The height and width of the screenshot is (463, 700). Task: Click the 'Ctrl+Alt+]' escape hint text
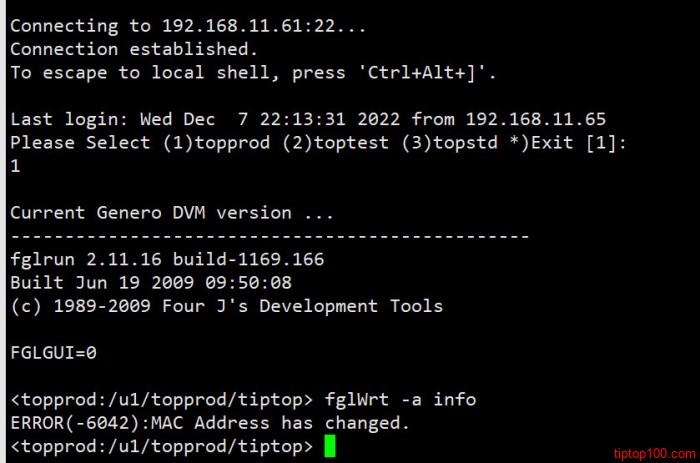422,72
